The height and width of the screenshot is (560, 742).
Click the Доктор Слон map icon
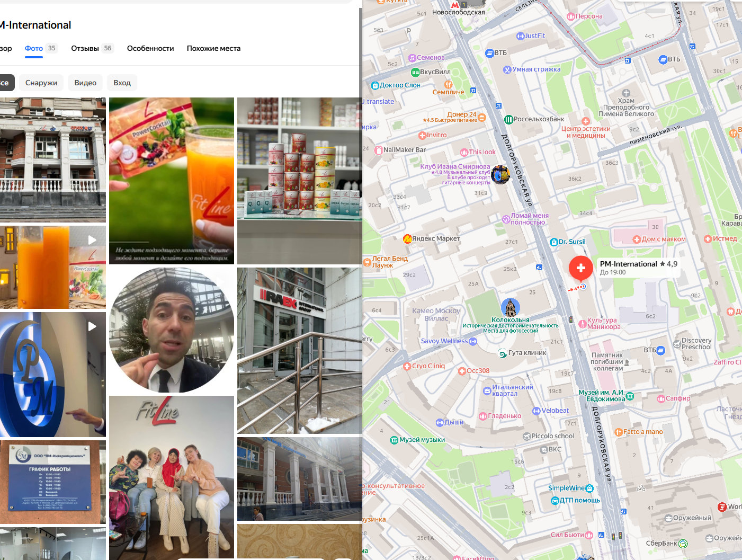pyautogui.click(x=375, y=85)
